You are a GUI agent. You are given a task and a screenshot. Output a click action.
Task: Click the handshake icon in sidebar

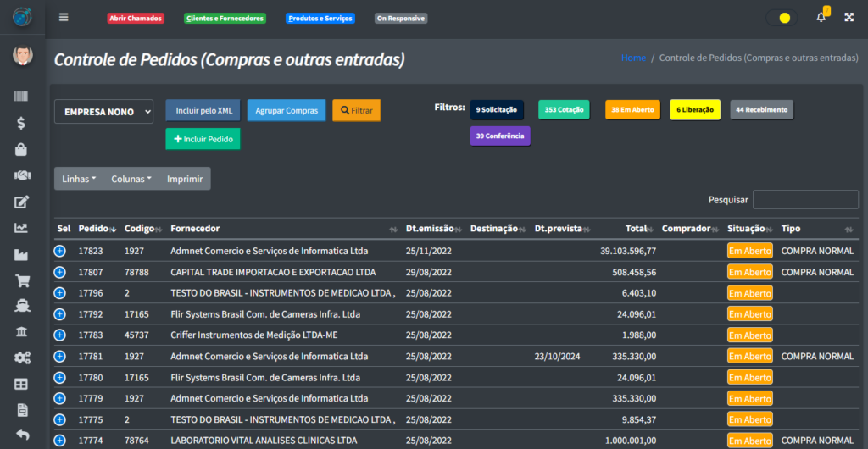coord(22,175)
